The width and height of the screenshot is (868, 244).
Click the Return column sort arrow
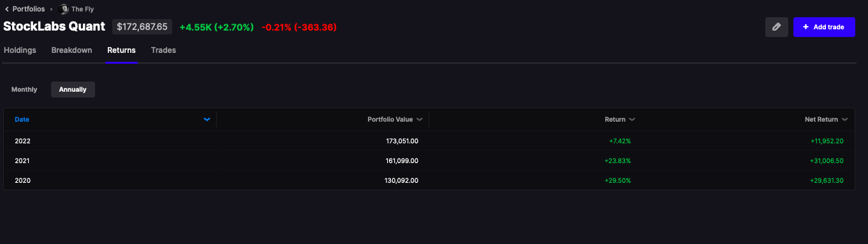tap(631, 119)
